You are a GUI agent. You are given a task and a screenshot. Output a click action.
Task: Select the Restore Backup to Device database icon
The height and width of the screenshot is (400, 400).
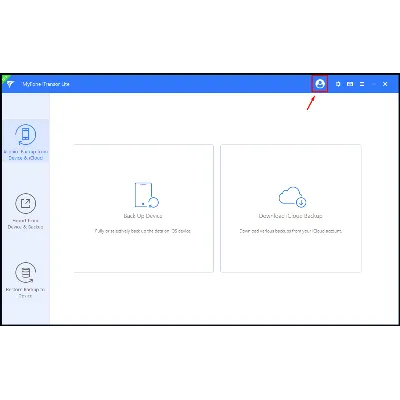25,273
